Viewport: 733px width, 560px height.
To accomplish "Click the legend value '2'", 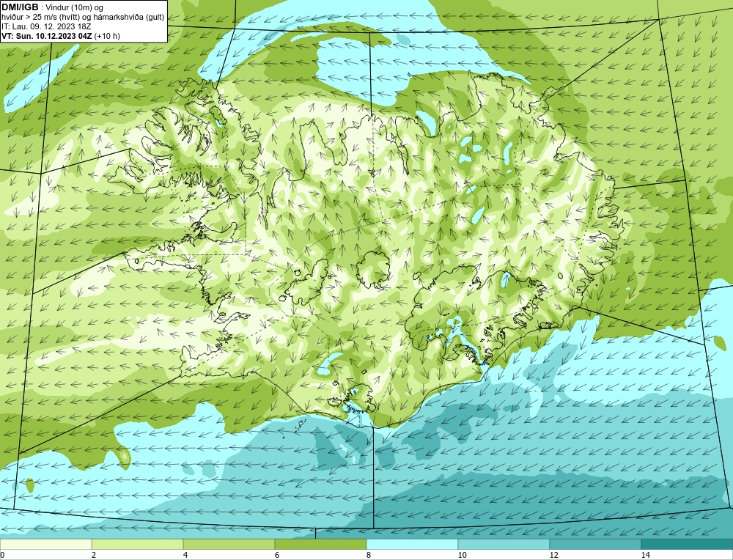I will 94,555.
